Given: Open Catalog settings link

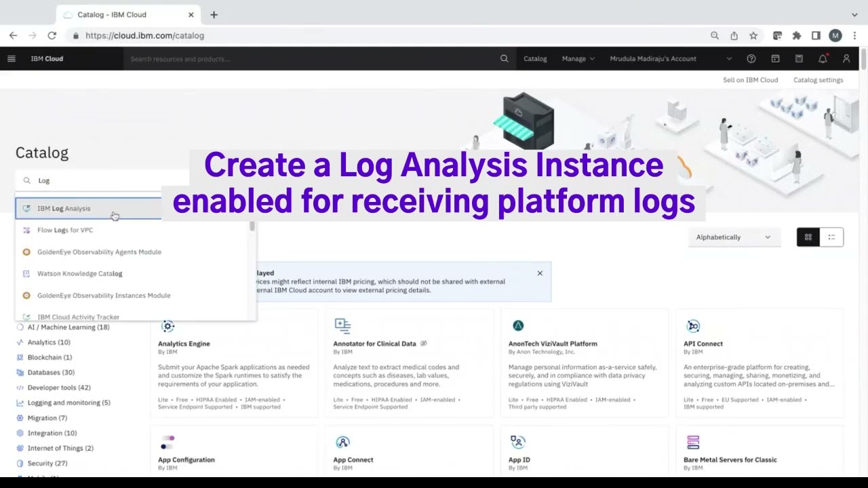Looking at the screenshot, I should tap(818, 80).
